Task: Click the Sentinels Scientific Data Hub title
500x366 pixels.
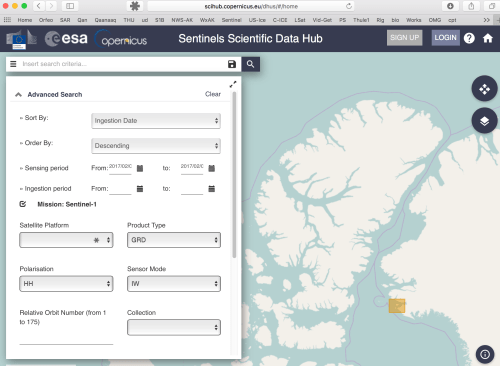Action: pyautogui.click(x=250, y=39)
